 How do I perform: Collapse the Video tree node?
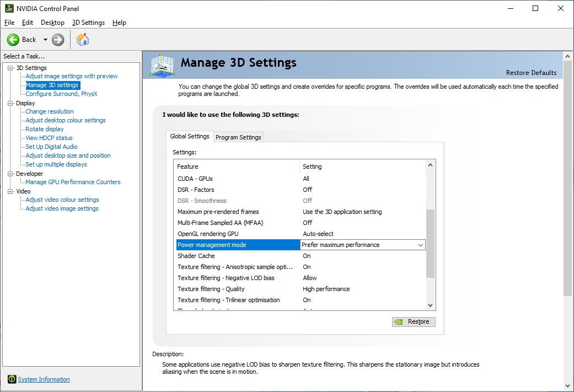pos(10,191)
